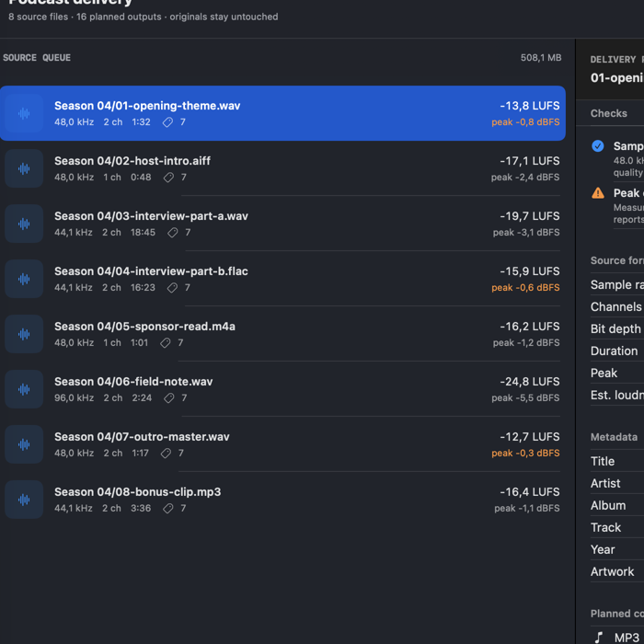Click the orange peak -0,8 dBFS value
Screen dimensions: 644x644
pos(525,122)
